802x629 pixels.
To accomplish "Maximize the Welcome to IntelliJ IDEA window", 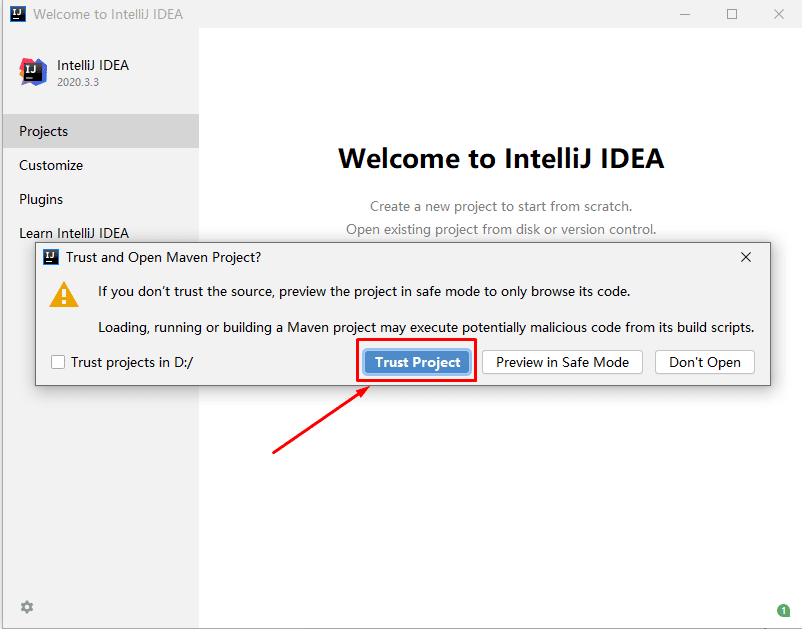I will (732, 14).
